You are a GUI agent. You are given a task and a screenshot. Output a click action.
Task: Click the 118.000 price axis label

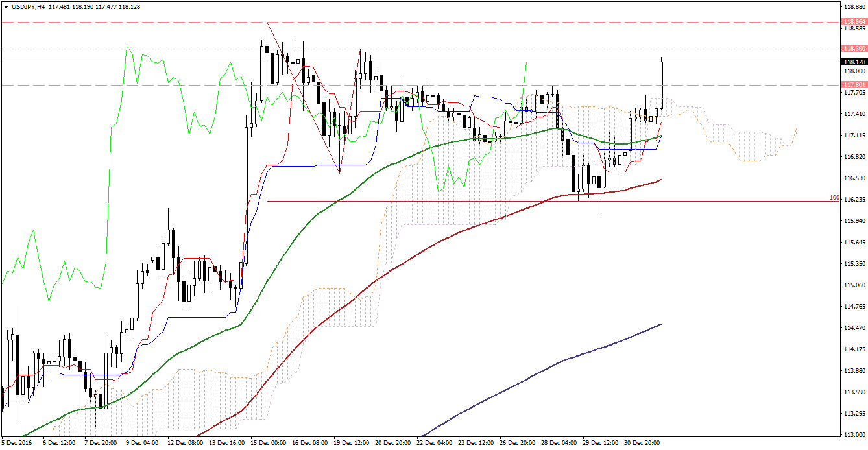pyautogui.click(x=855, y=71)
